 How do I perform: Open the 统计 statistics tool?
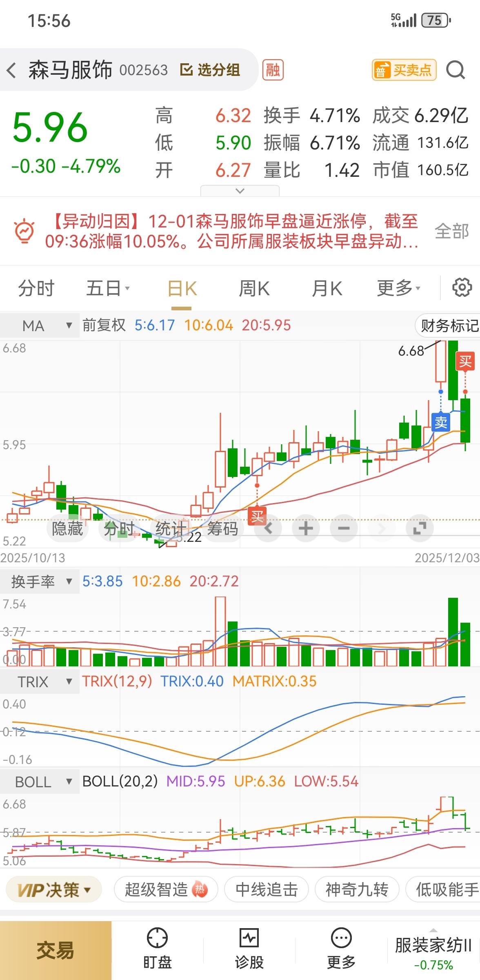point(171,528)
